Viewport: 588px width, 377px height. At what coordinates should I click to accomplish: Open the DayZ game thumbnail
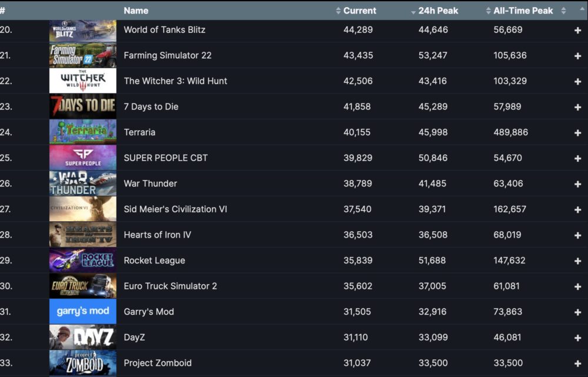click(83, 337)
